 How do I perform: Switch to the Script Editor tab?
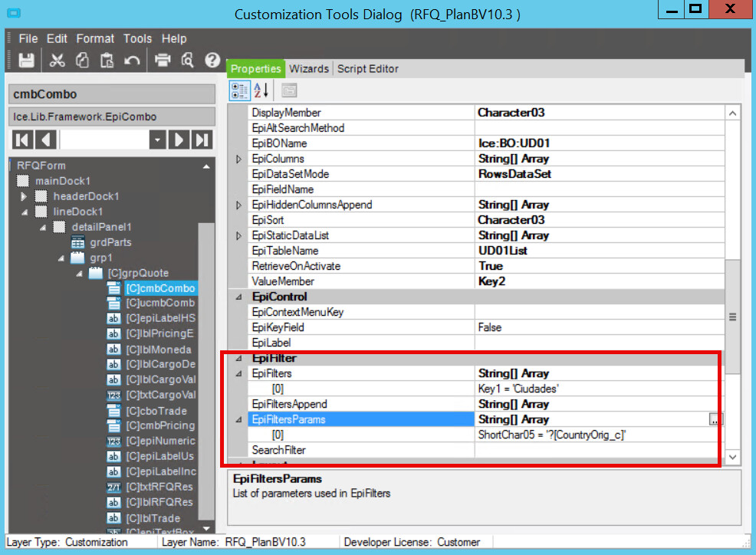tap(368, 69)
